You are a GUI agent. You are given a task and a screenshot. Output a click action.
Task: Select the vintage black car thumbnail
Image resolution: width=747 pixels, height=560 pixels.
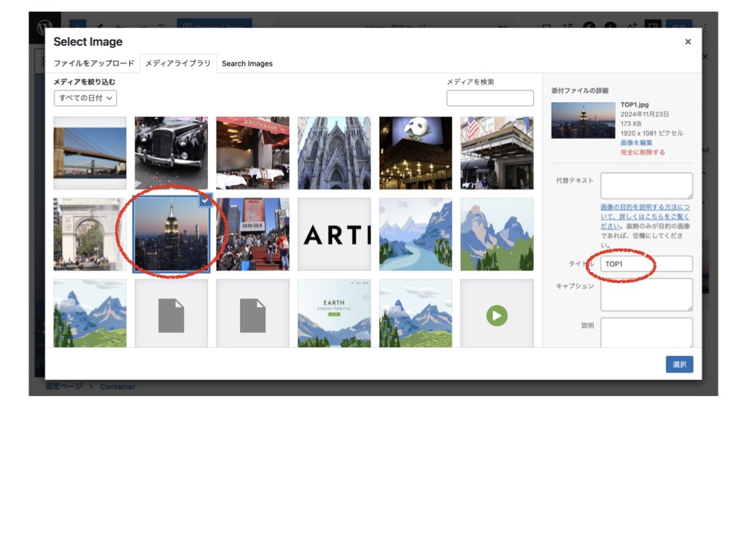pos(171,153)
